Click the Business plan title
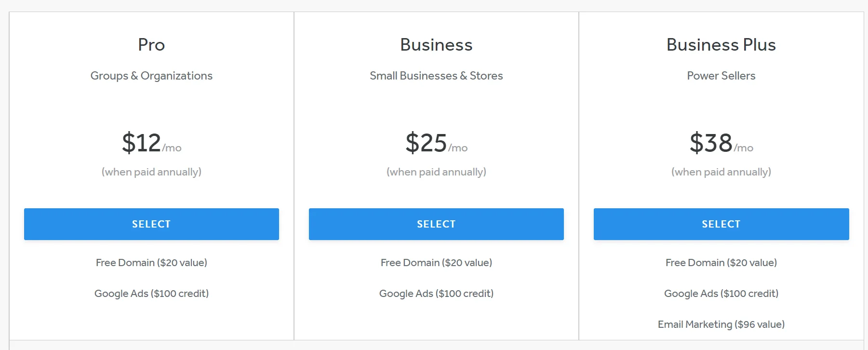The height and width of the screenshot is (350, 868). click(436, 45)
